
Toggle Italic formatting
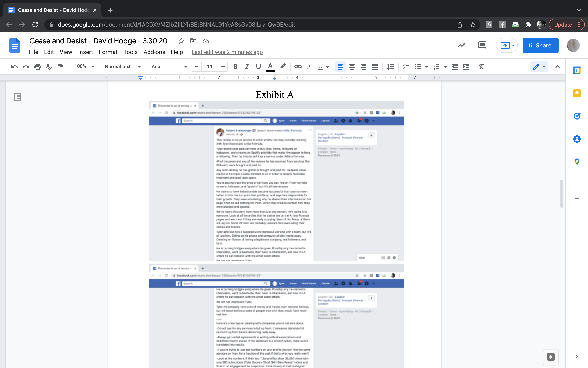247,67
